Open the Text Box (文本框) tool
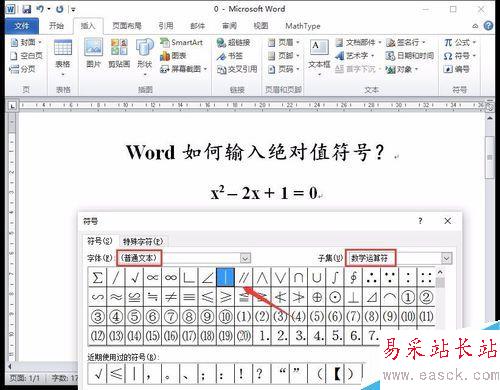The height and width of the screenshot is (390, 500). [x=319, y=57]
